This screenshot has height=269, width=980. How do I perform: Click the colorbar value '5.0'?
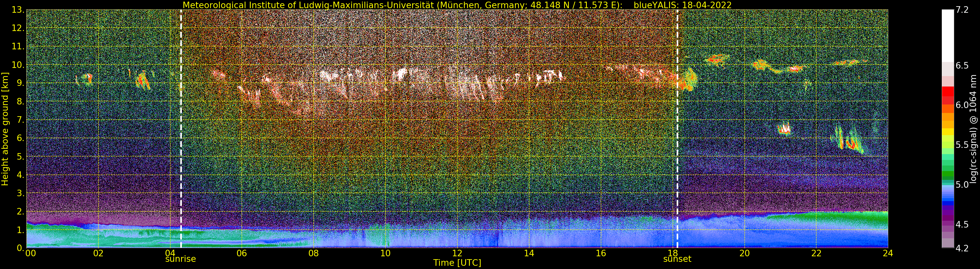962,184
